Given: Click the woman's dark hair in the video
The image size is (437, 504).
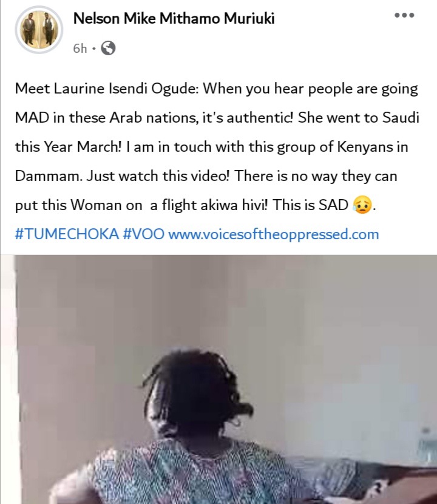Looking at the screenshot, I should pyautogui.click(x=196, y=392).
